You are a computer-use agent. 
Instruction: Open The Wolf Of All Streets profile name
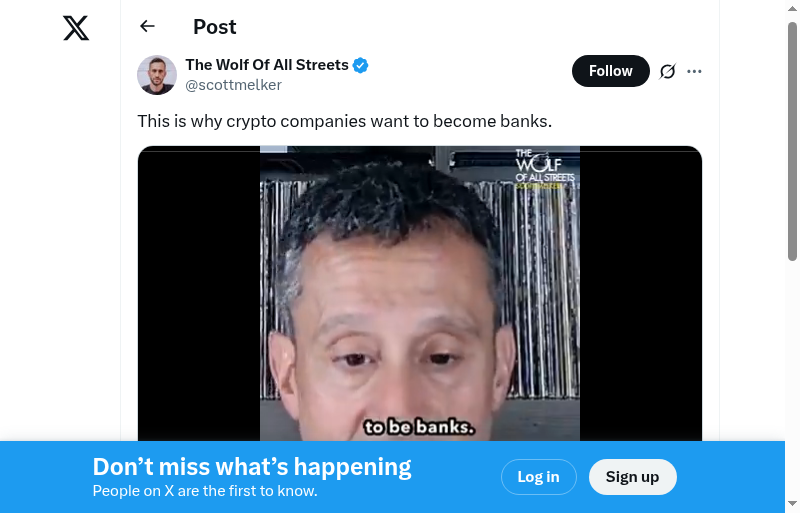[x=267, y=65]
